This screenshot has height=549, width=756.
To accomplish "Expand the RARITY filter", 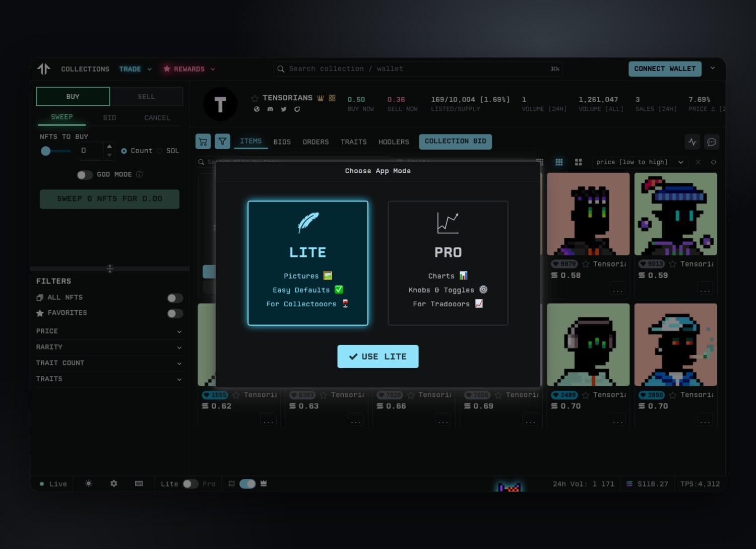I will point(109,348).
